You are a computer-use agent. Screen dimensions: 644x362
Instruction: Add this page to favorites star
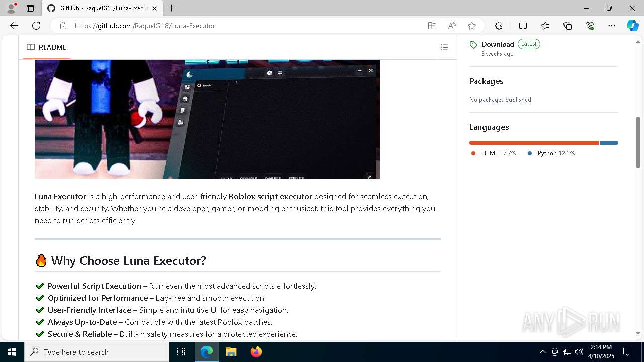(x=472, y=26)
